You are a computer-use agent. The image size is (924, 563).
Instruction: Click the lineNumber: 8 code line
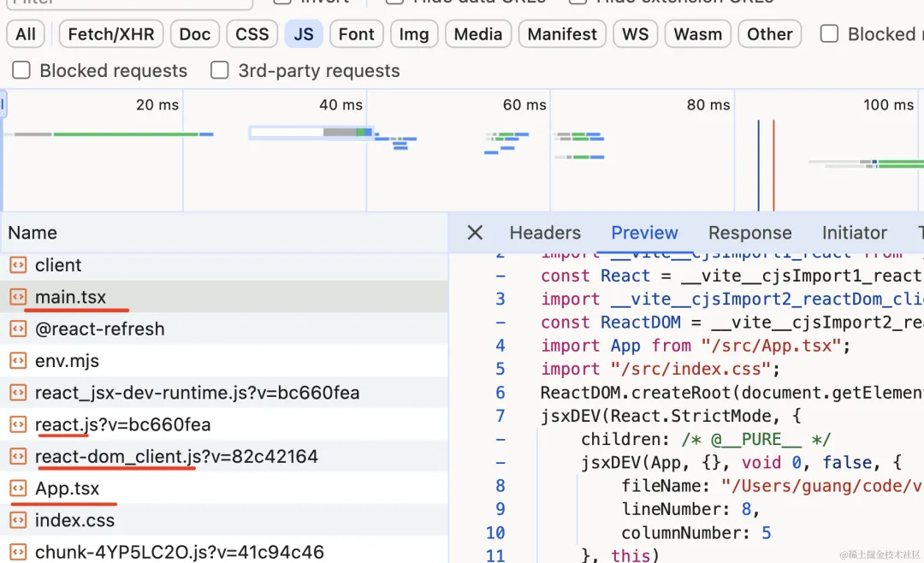click(x=690, y=509)
